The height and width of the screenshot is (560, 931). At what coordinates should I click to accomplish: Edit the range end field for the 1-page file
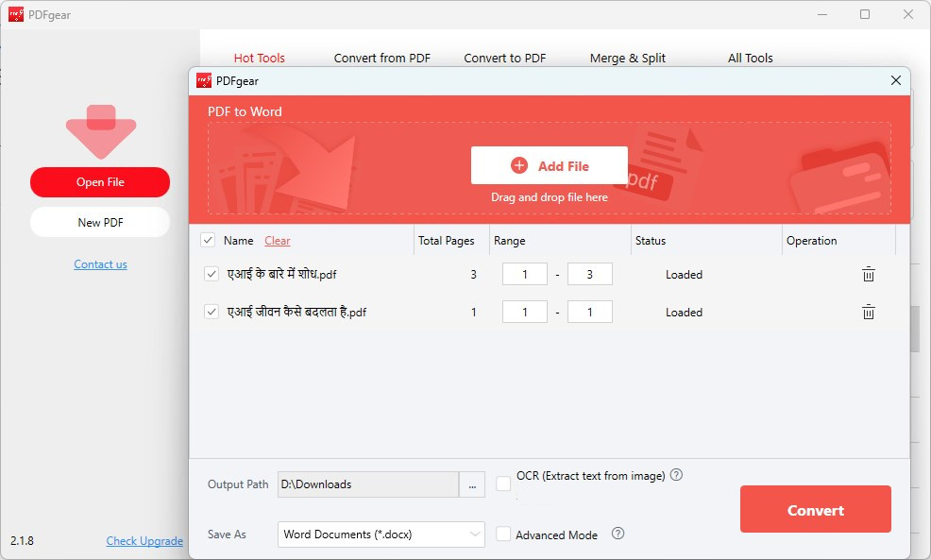589,312
